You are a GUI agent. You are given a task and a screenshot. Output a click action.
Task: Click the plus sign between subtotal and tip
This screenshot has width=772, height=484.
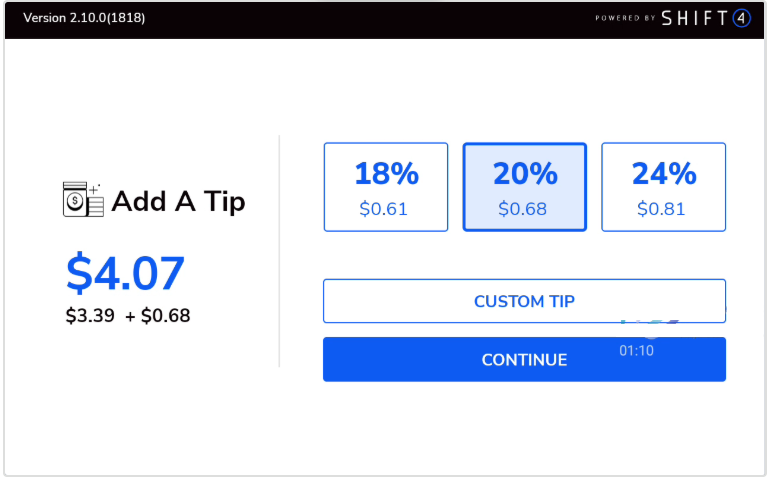coord(130,317)
